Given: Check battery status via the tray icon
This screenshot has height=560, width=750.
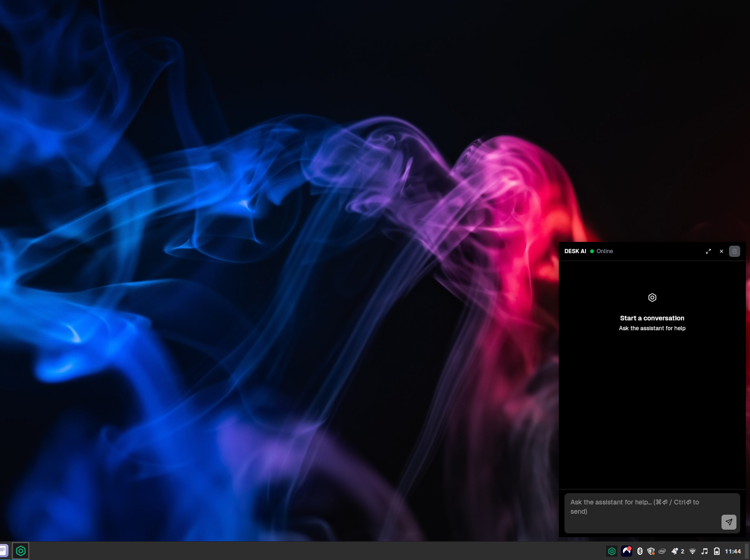Looking at the screenshot, I should 716,551.
